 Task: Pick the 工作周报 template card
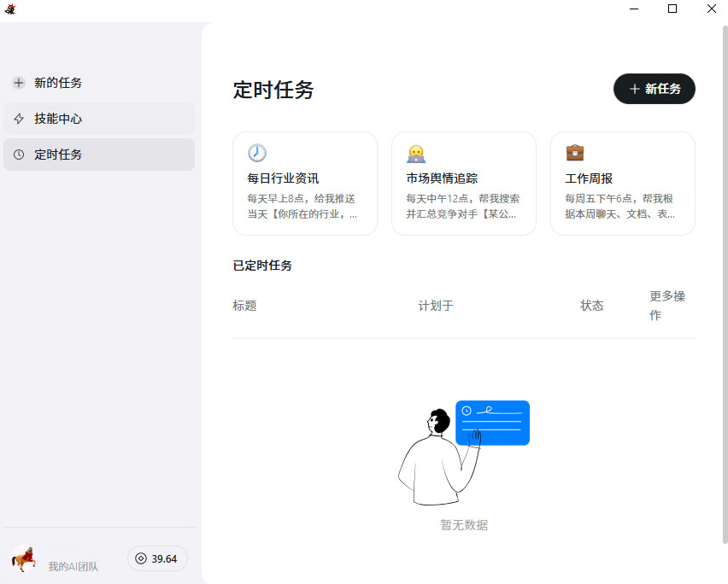pos(623,184)
